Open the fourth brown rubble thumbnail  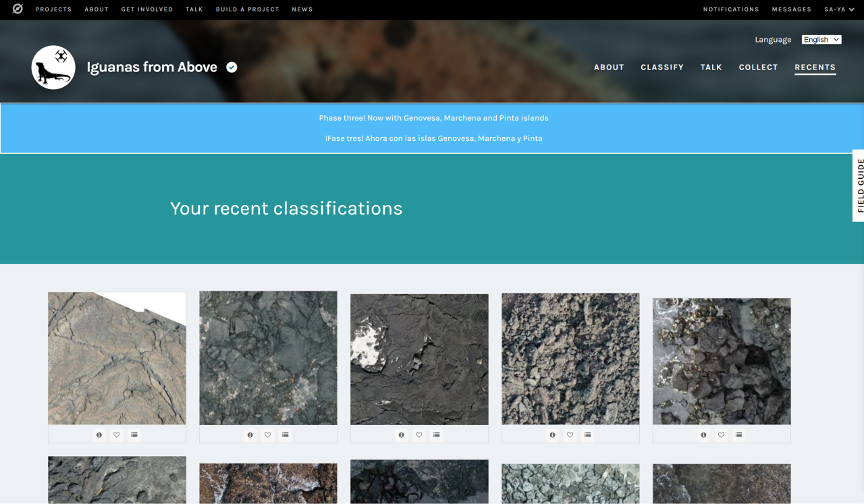570,359
